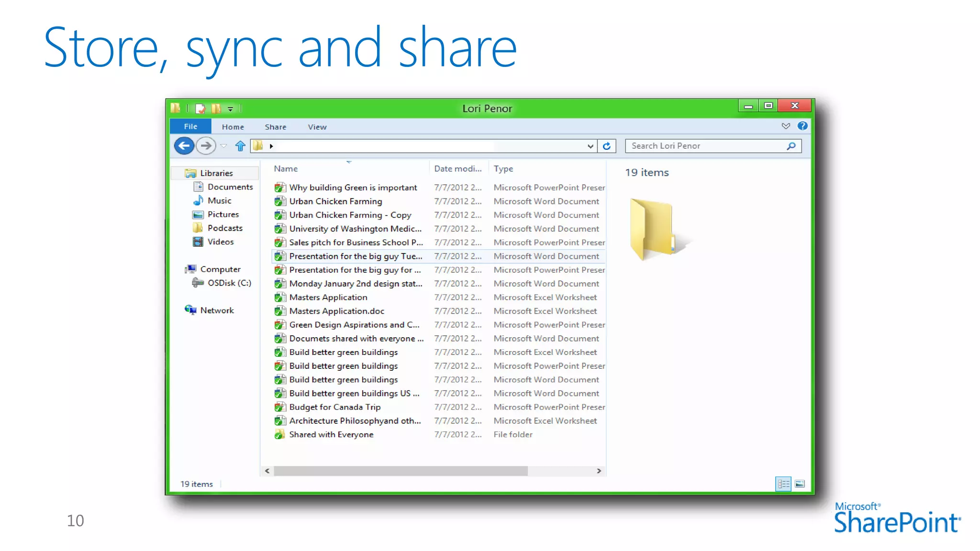Expand the ribbon with chevron
This screenshot has width=980, height=551.
[x=786, y=126]
